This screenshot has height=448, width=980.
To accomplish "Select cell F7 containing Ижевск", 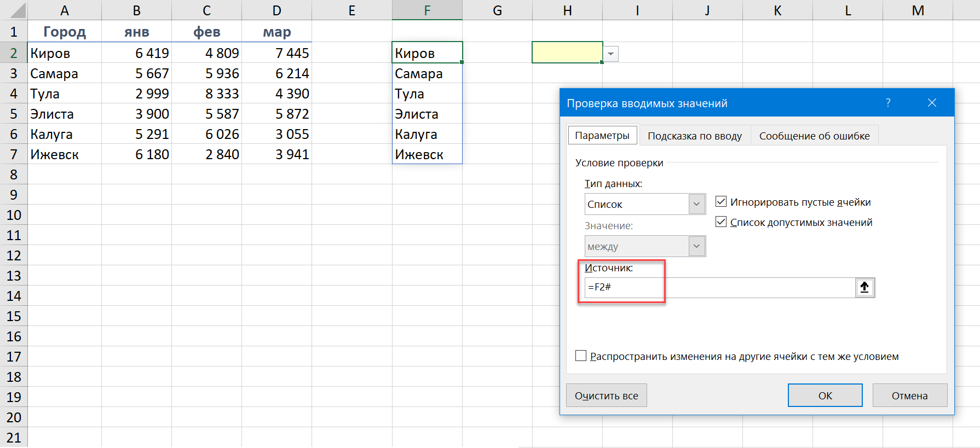I will (427, 154).
